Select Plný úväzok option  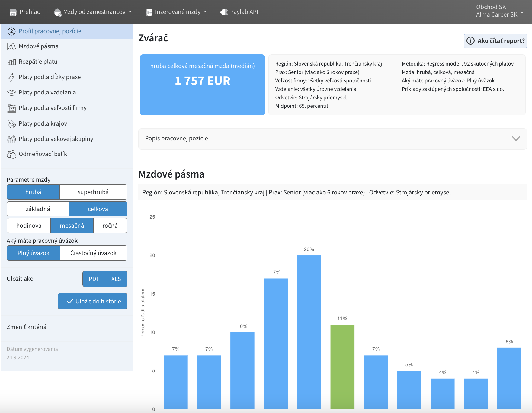34,253
